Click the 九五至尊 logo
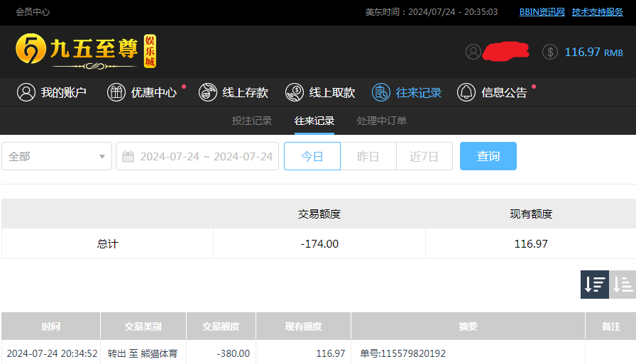This screenshot has height=364, width=636. tap(85, 51)
